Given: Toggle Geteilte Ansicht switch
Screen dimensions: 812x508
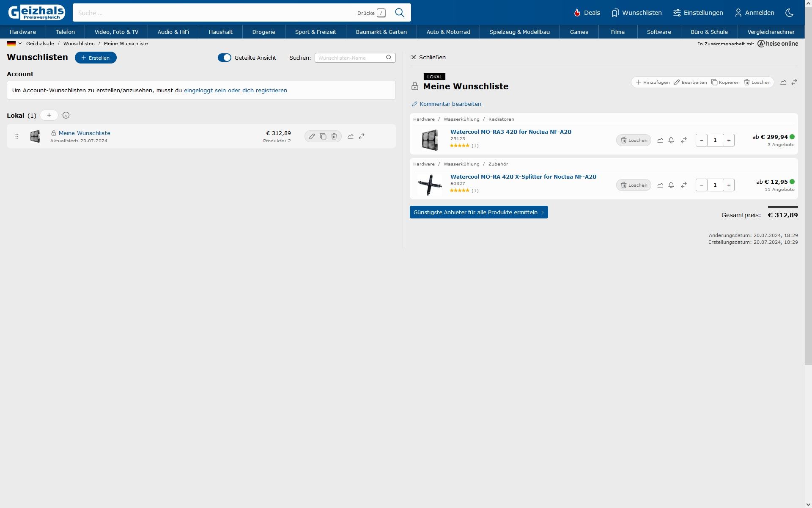Looking at the screenshot, I should click(x=225, y=58).
